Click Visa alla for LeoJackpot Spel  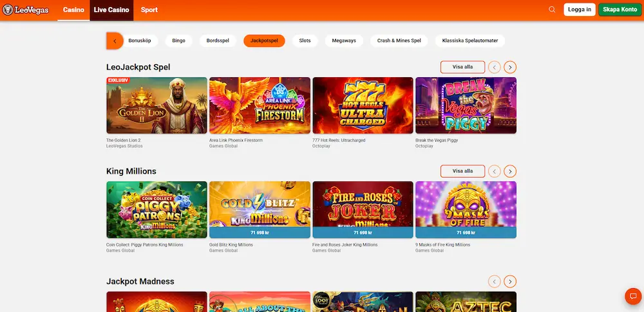pyautogui.click(x=462, y=67)
